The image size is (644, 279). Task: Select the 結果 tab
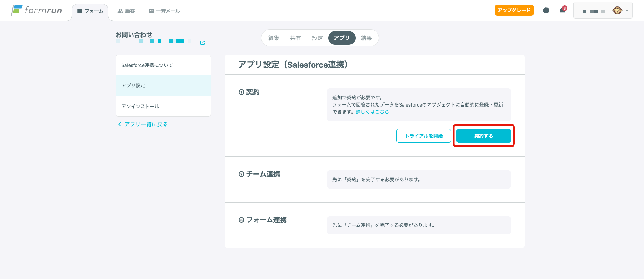coord(366,38)
